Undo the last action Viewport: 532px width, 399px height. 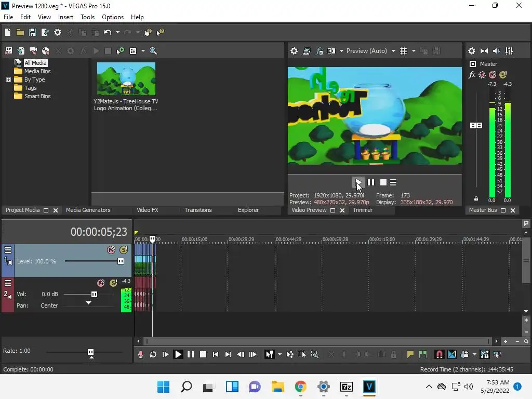pyautogui.click(x=108, y=32)
